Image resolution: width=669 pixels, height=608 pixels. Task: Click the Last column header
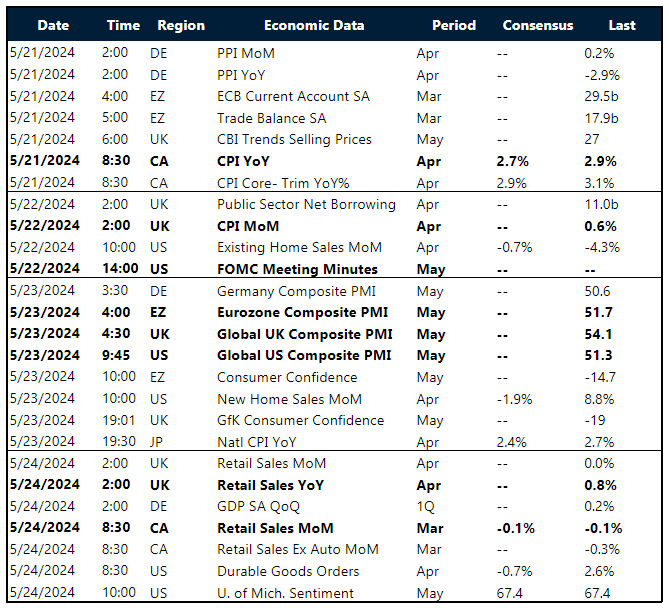coord(622,25)
